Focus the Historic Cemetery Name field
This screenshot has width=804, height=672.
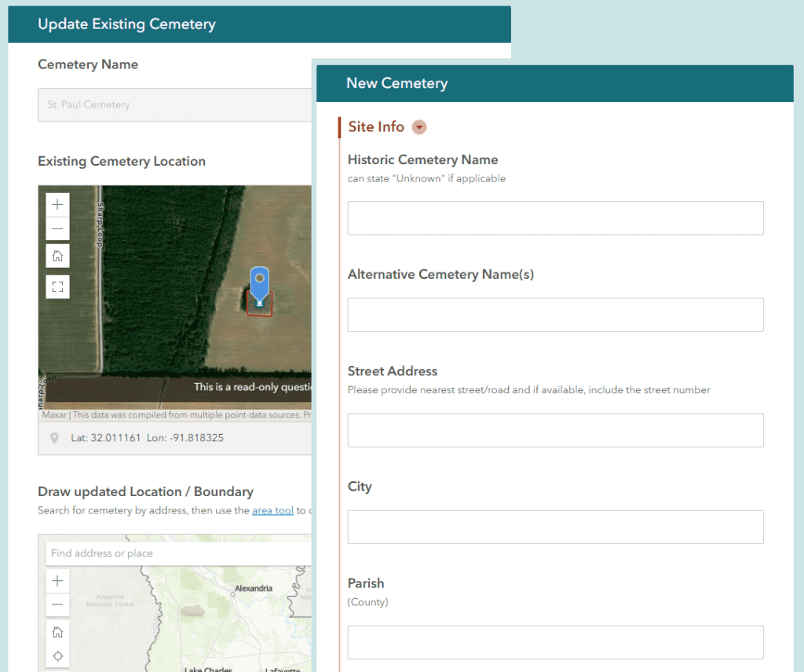click(x=555, y=218)
